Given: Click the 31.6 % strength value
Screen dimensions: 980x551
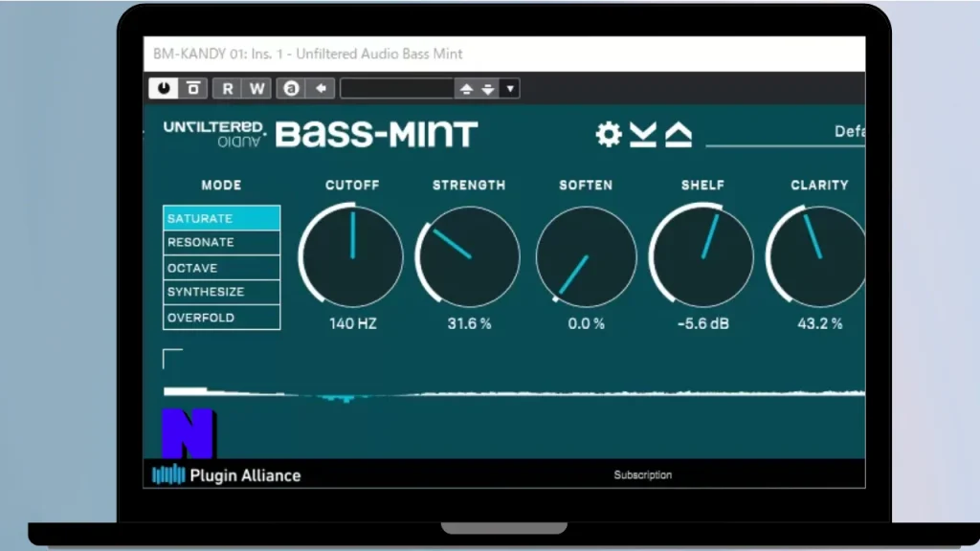Looking at the screenshot, I should pyautogui.click(x=469, y=323).
